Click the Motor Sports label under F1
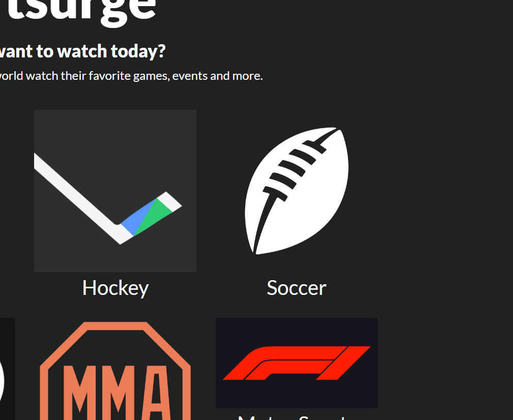Screen dimensions: 513x420 tap(296, 417)
